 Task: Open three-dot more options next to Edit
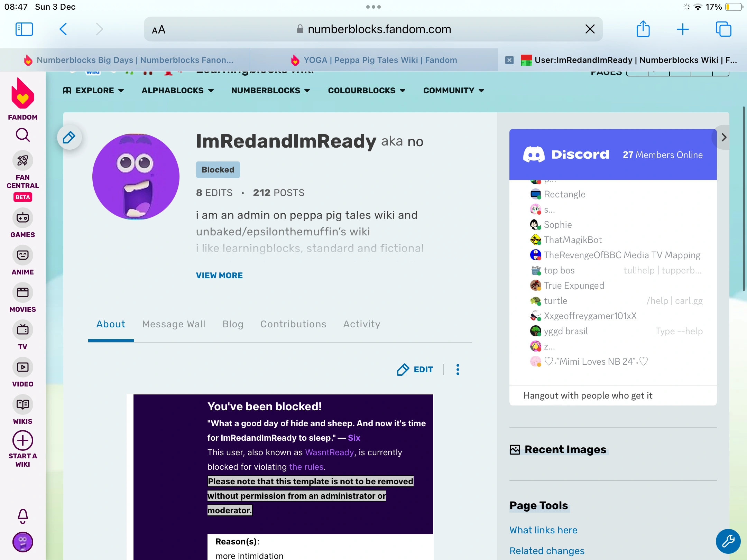458,370
